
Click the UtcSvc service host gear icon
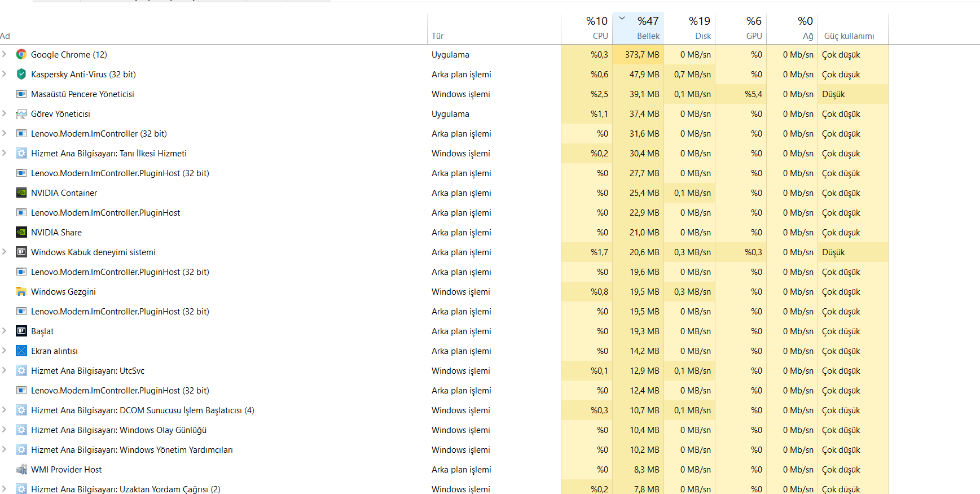(21, 371)
